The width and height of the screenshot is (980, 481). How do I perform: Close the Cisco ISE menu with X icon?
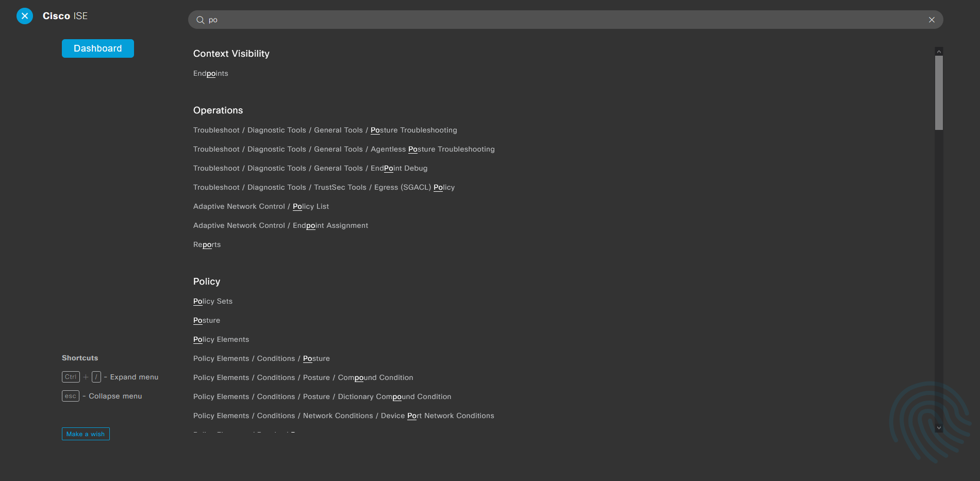pyautogui.click(x=25, y=16)
